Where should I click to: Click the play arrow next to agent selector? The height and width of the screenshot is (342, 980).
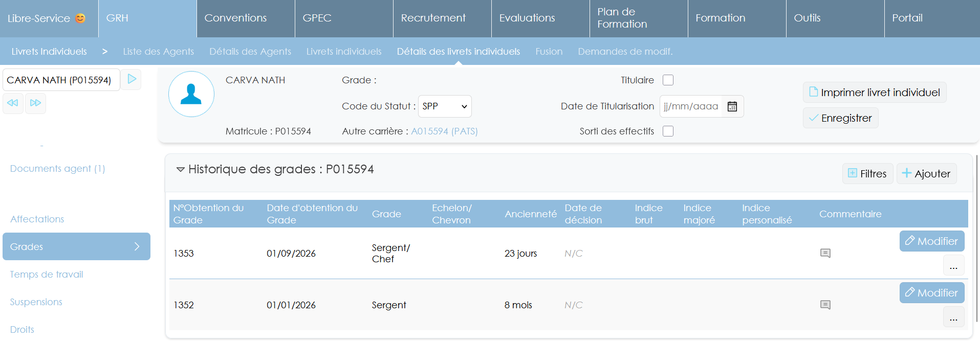[x=132, y=79]
